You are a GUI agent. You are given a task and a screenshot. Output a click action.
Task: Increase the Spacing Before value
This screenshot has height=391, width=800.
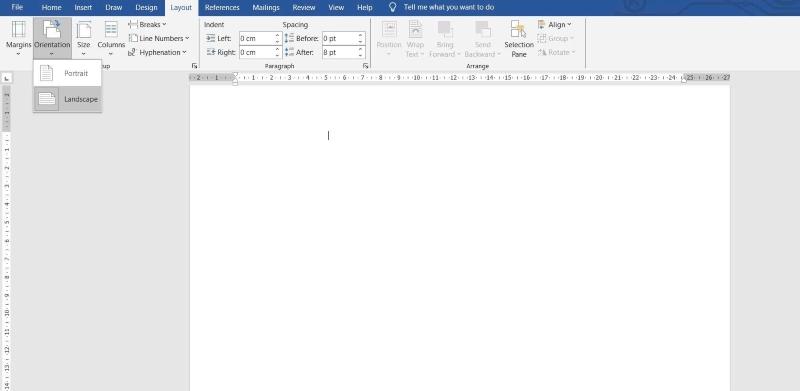click(360, 35)
